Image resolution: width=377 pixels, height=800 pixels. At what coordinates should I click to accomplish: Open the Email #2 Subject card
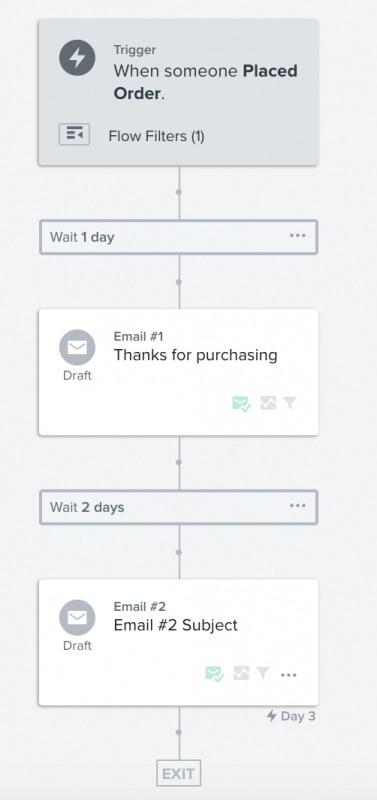click(179, 642)
